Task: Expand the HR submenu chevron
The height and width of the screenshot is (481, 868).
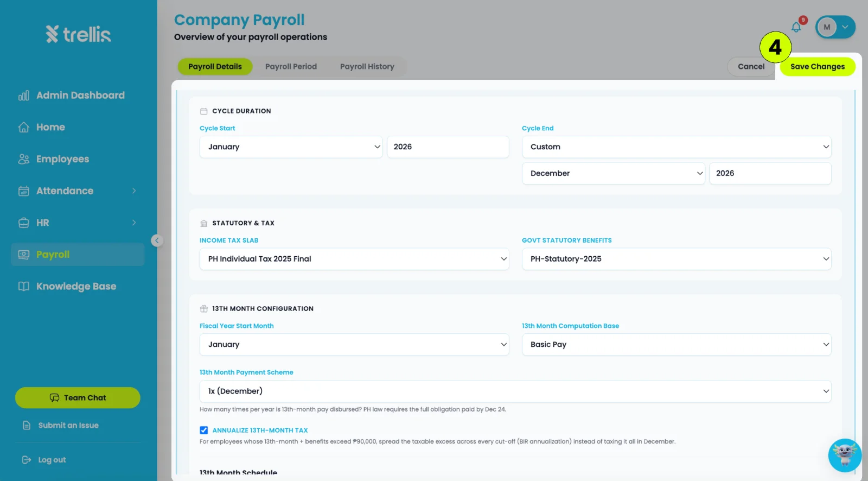Action: pyautogui.click(x=134, y=223)
